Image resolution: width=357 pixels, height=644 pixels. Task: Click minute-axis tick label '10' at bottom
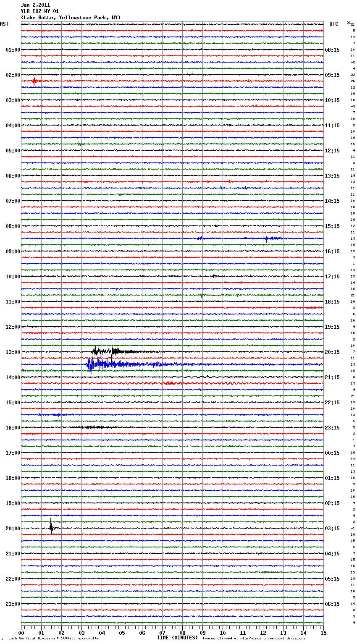[x=223, y=633]
